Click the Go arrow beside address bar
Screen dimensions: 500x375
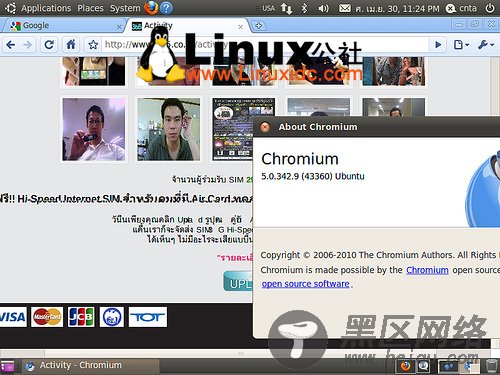tap(438, 45)
